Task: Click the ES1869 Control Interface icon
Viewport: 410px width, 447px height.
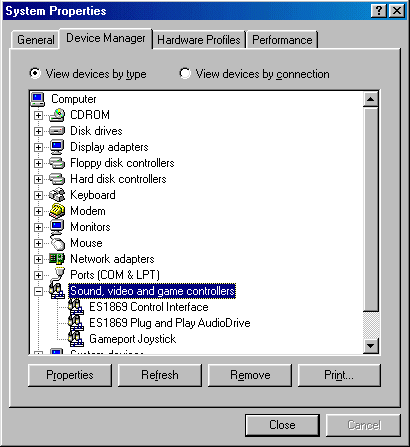Action: 76,306
